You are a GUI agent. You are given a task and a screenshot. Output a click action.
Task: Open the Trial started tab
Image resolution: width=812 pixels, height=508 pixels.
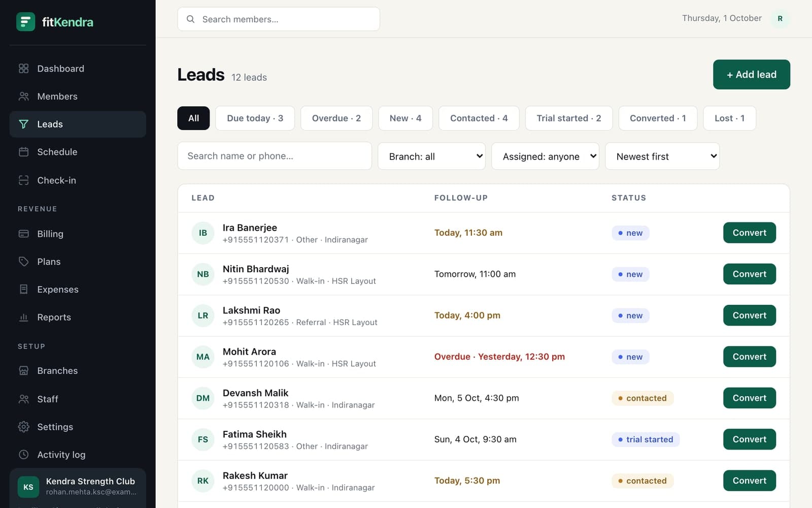[x=569, y=118]
